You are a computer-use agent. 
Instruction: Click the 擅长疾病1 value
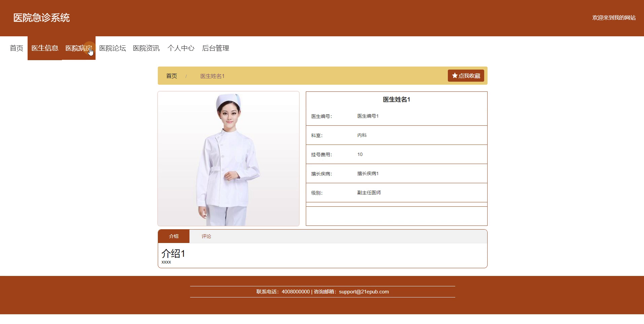click(368, 173)
